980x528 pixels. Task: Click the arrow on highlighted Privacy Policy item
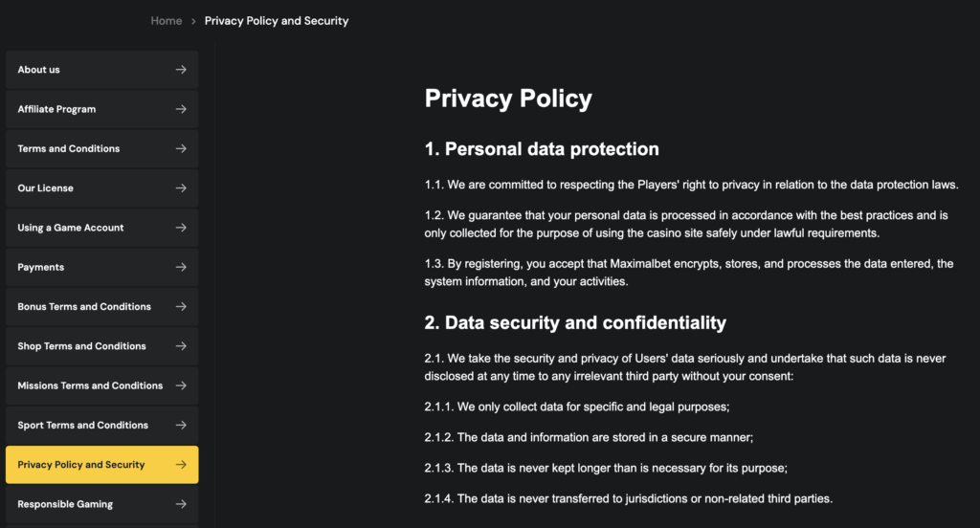tap(181, 464)
